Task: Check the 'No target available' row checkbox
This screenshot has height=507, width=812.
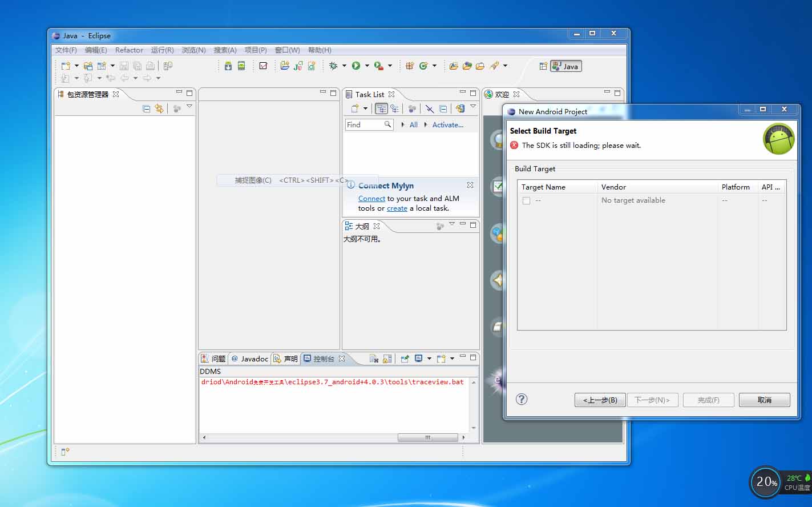Action: pos(526,200)
